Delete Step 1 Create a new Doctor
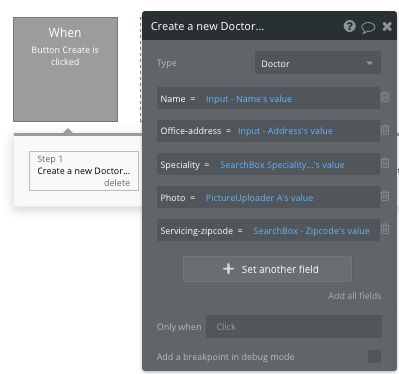 [117, 183]
